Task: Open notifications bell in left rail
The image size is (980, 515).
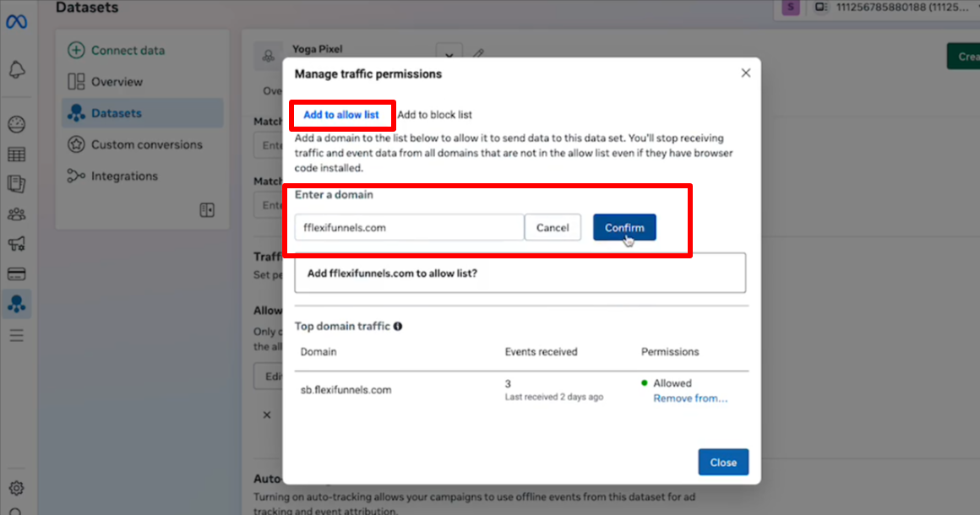Action: pos(17,69)
